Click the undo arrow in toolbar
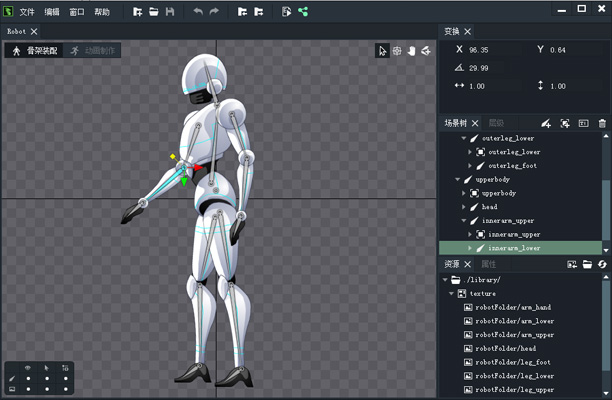 [x=197, y=12]
